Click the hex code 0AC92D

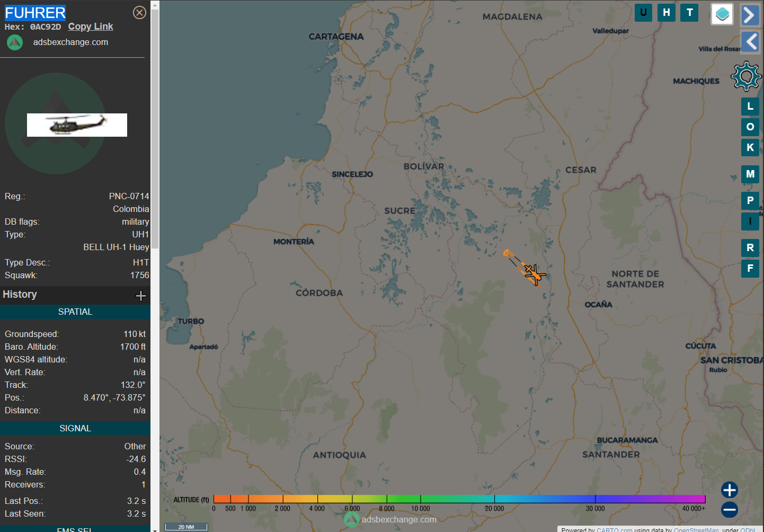(46, 27)
